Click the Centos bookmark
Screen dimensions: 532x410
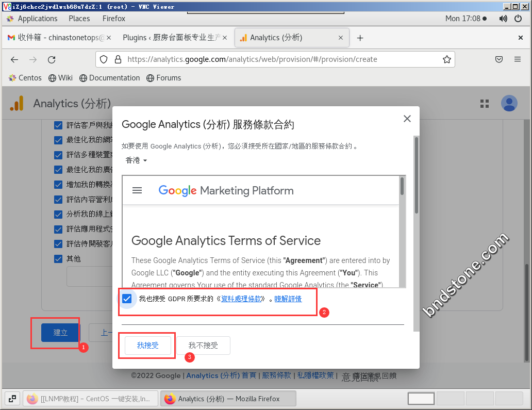pos(25,78)
